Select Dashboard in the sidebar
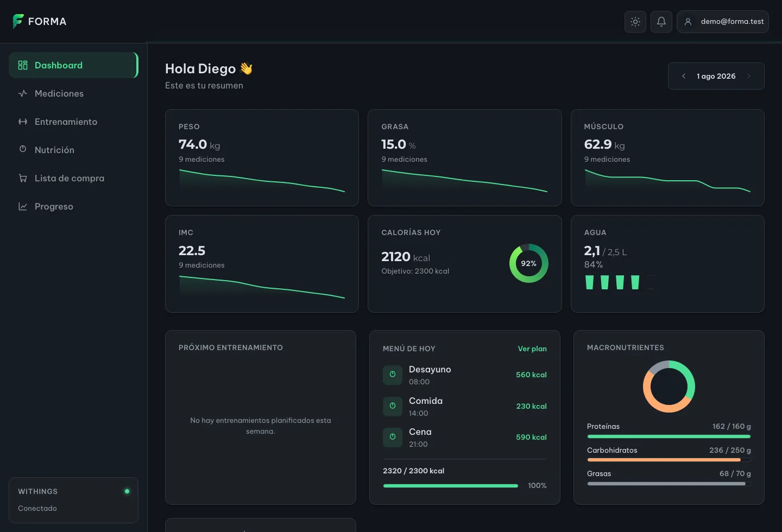Viewport: 782px width, 532px height. pos(73,65)
